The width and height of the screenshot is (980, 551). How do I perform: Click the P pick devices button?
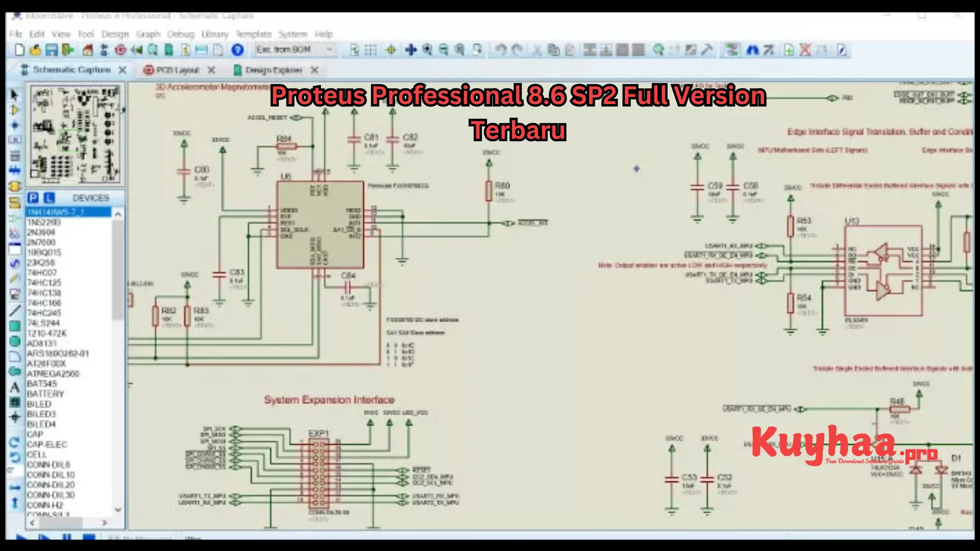pyautogui.click(x=33, y=198)
